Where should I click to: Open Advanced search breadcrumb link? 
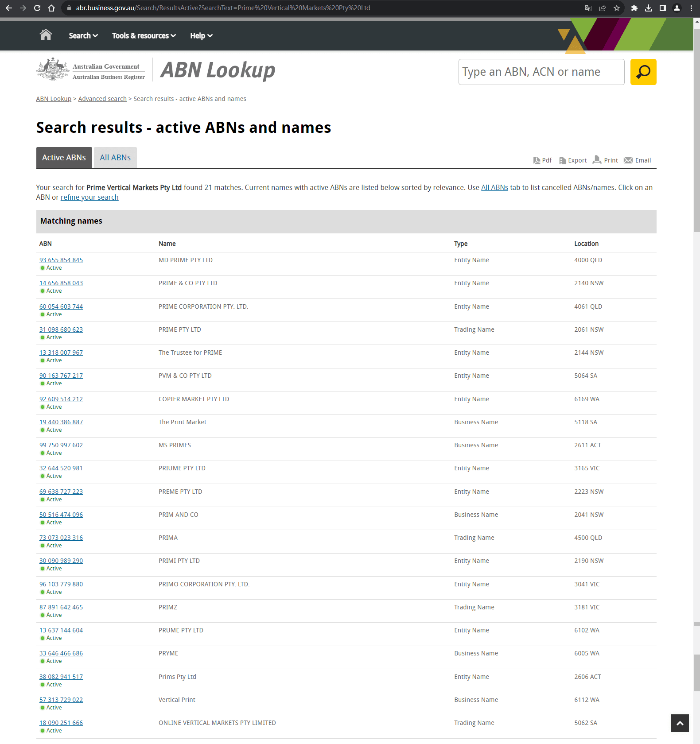tap(102, 99)
